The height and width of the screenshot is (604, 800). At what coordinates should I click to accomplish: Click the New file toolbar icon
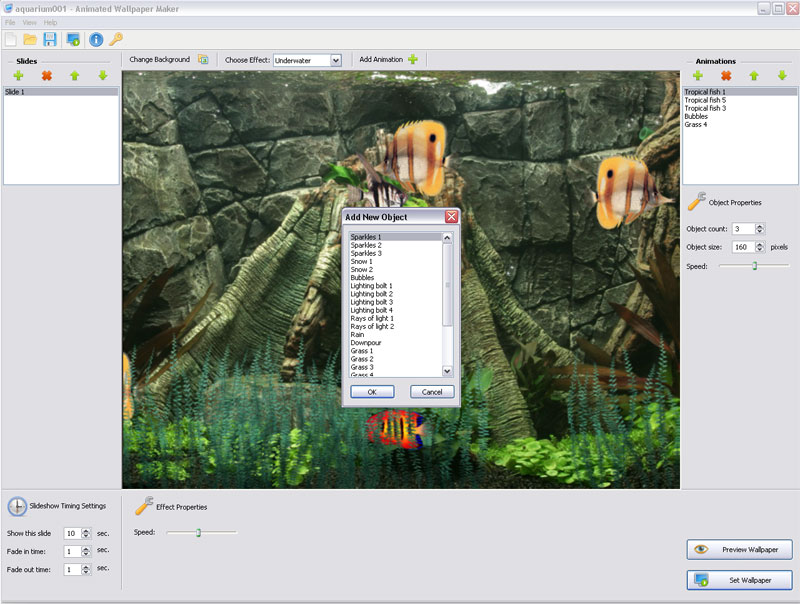pyautogui.click(x=11, y=40)
